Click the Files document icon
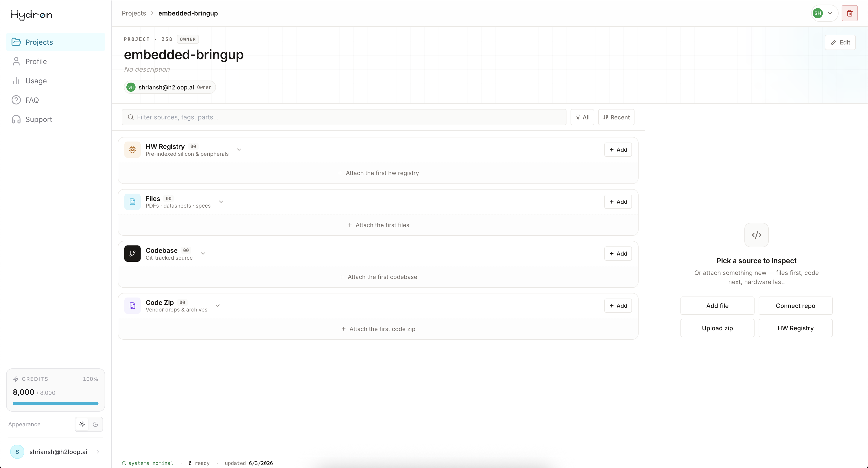 coord(132,201)
